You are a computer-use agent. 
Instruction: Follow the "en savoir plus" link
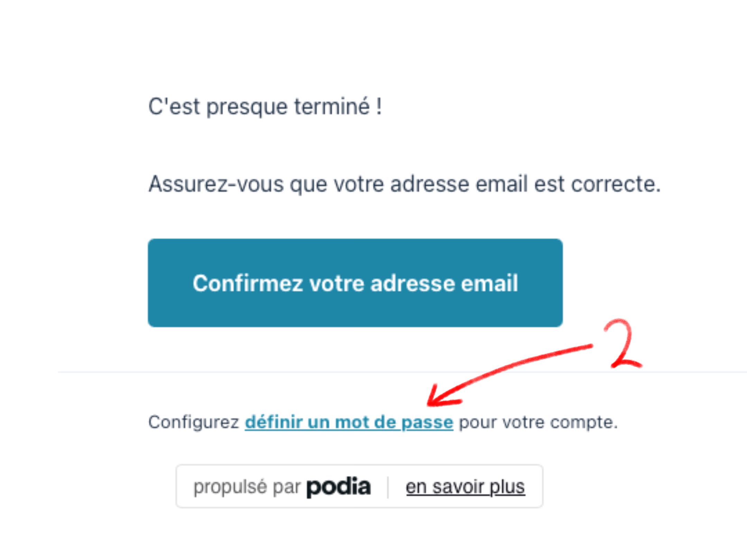click(x=465, y=487)
